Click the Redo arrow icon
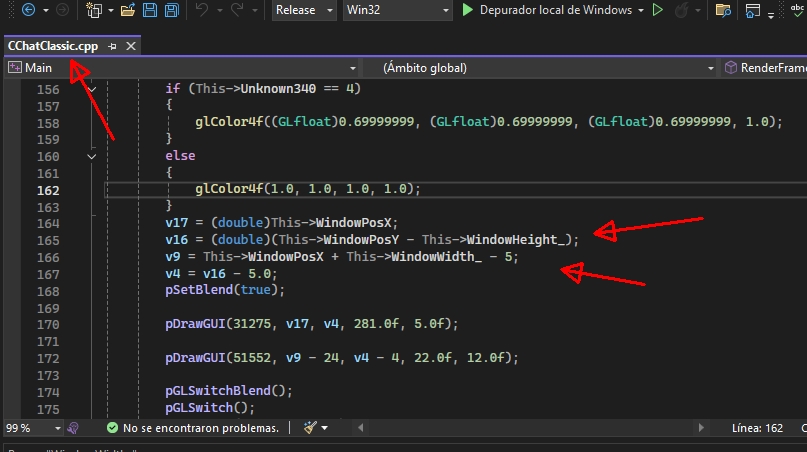This screenshot has width=807, height=452. pyautogui.click(x=237, y=10)
